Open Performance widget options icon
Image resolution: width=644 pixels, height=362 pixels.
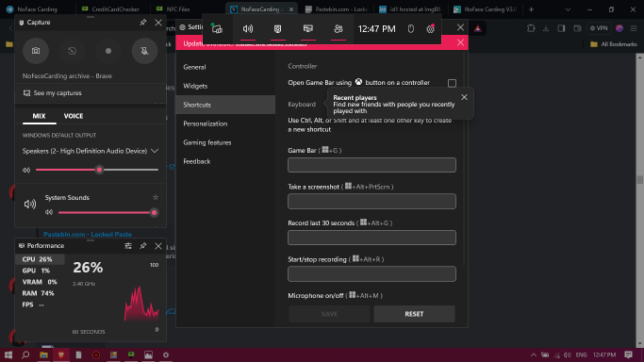pos(128,246)
